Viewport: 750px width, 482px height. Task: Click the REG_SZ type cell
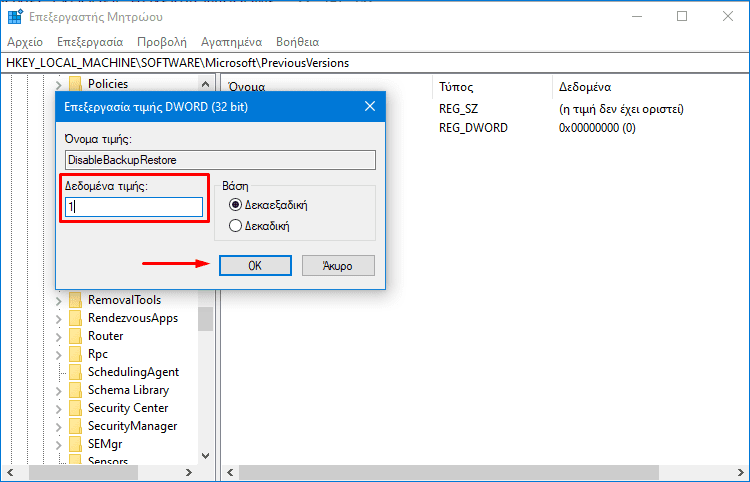click(x=458, y=109)
